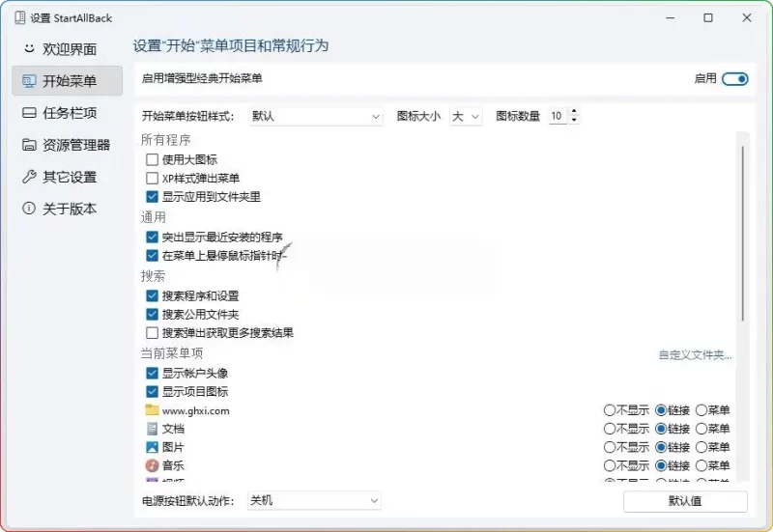Image resolution: width=773 pixels, height=532 pixels.
Task: Uncheck 搜索公用文件夹
Action: [152, 314]
